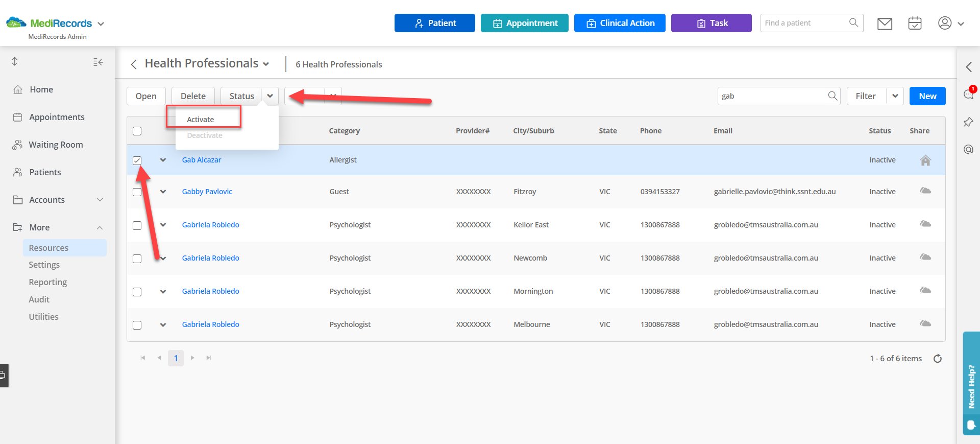This screenshot has height=444, width=980.
Task: Check the Gabby Pavlovic row checkbox
Action: pos(137,192)
